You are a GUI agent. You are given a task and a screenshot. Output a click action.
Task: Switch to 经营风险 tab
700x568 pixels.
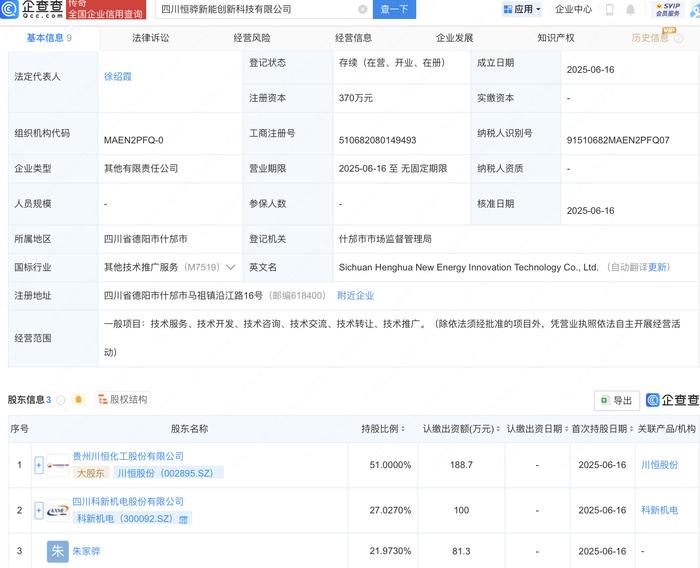click(252, 38)
